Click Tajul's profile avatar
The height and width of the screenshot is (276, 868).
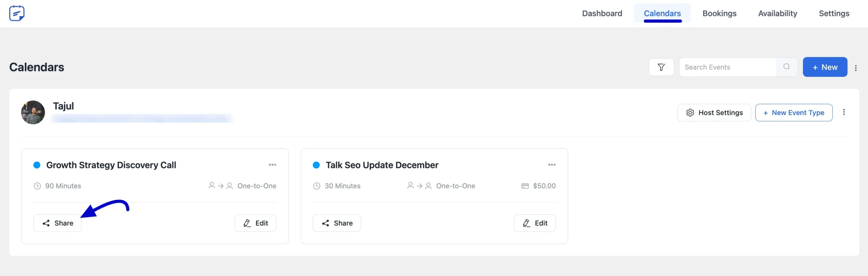click(x=33, y=112)
